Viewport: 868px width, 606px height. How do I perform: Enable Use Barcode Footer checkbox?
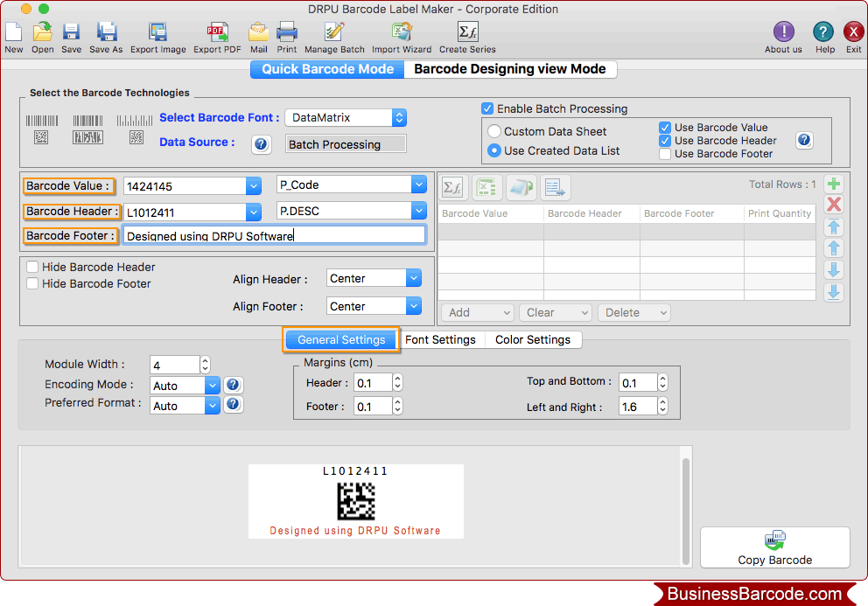665,154
